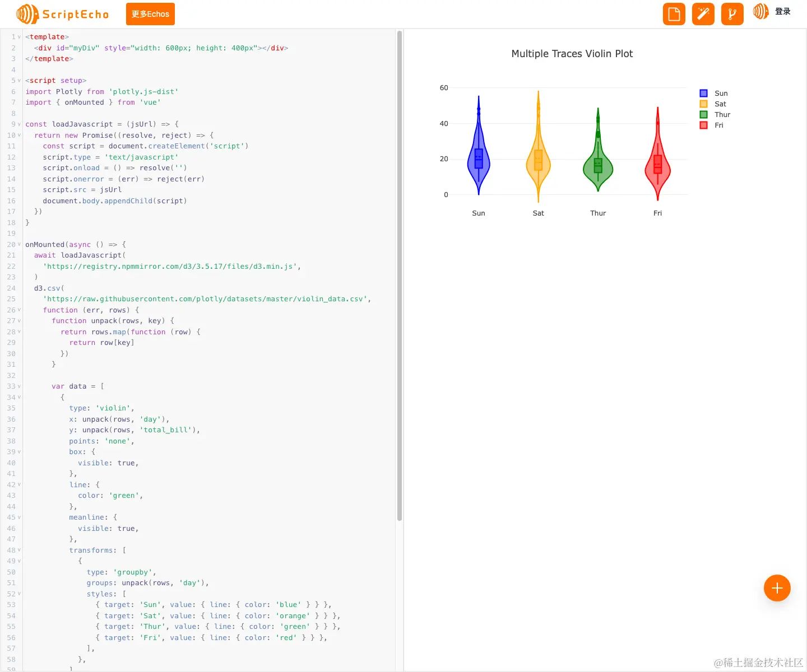Click type: 'groupby' on line 51
The width and height of the screenshot is (807, 672).
[119, 572]
